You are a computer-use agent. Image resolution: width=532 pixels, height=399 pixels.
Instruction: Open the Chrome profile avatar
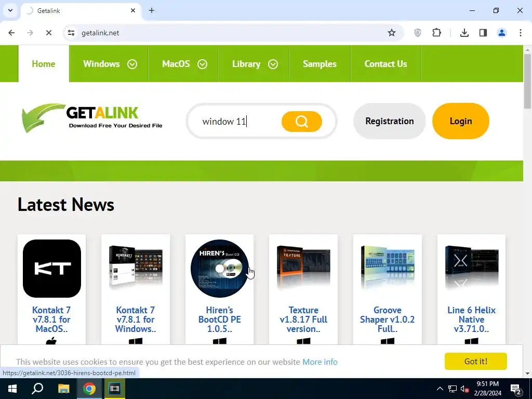click(501, 33)
